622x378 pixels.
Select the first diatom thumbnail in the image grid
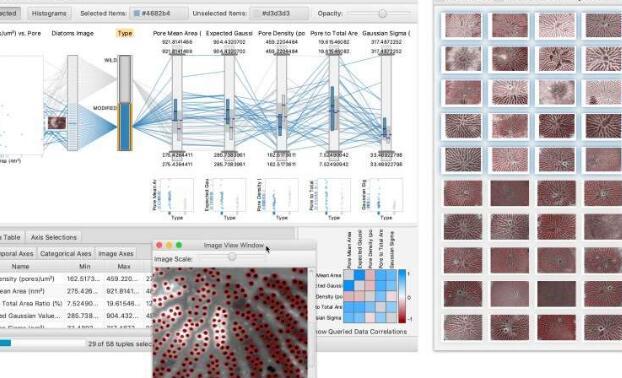463,25
